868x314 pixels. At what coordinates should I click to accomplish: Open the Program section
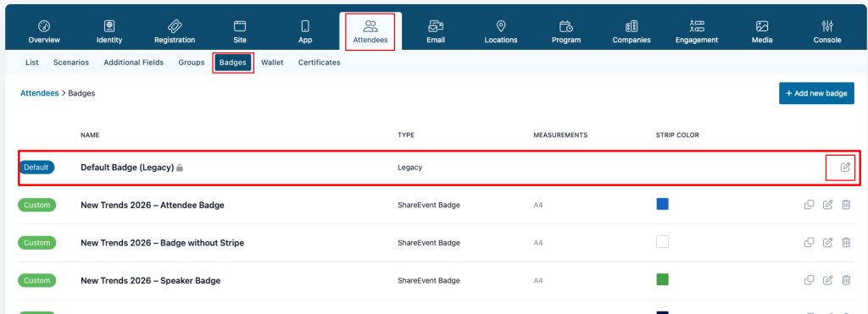coord(565,31)
